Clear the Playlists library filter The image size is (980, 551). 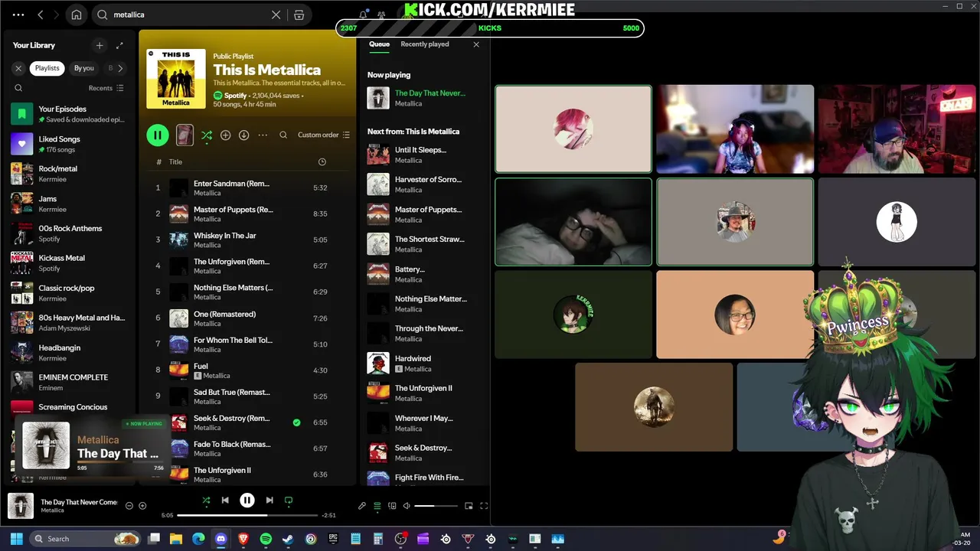click(18, 68)
